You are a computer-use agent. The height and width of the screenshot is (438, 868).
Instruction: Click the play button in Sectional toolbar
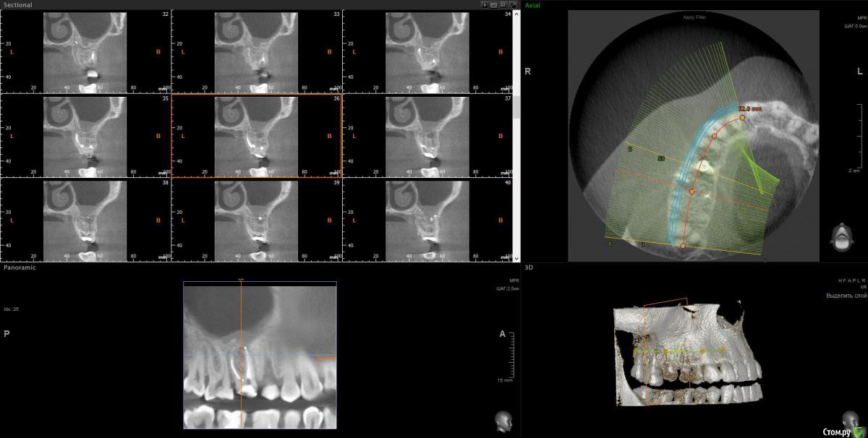pos(485,4)
